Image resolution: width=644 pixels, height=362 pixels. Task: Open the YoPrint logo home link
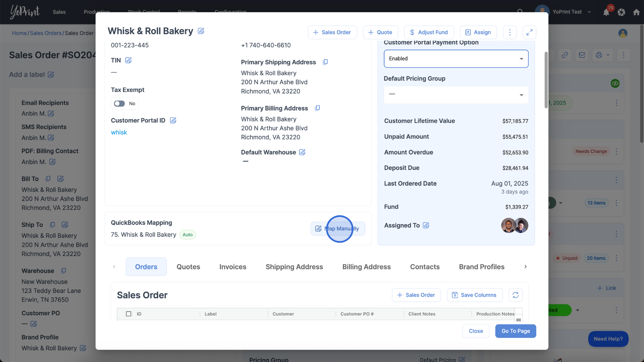pos(25,12)
